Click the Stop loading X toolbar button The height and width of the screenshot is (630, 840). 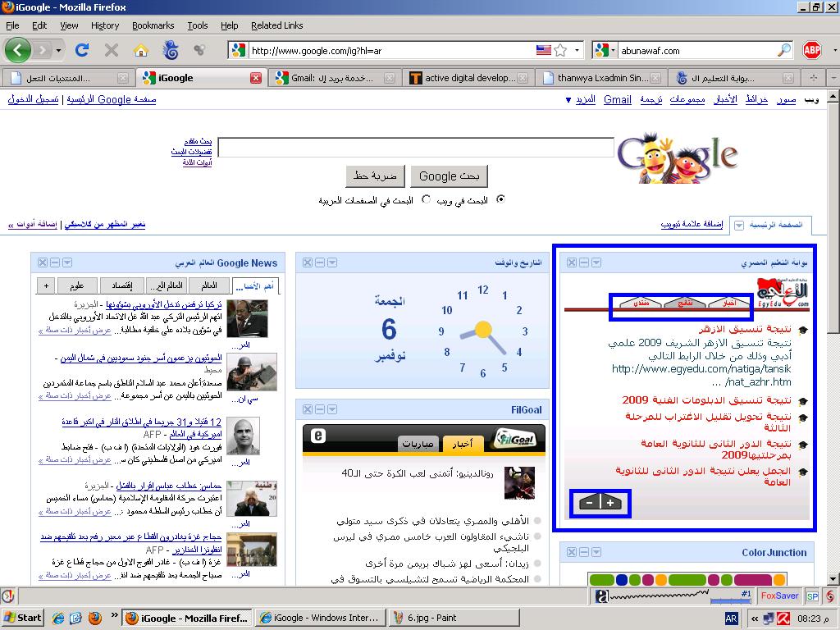point(112,50)
